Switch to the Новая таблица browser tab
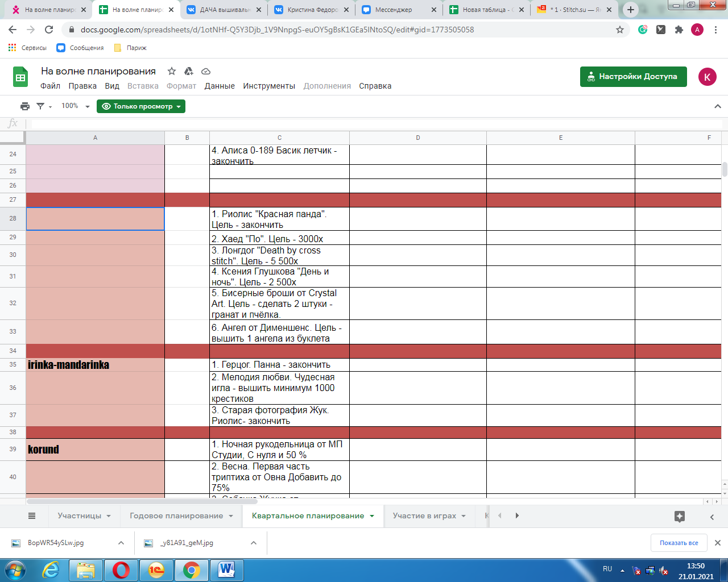The width and height of the screenshot is (728, 582). tap(487, 10)
